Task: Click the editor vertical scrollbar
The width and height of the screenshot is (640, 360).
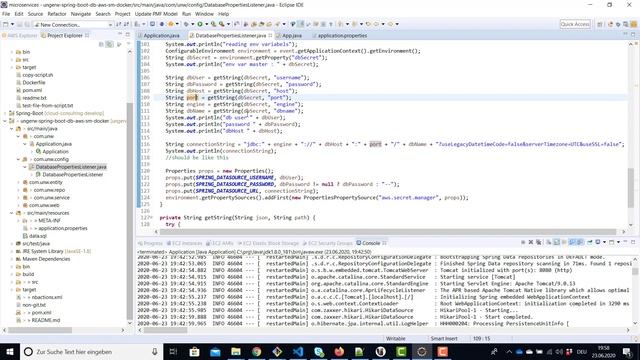Action: (x=631, y=188)
